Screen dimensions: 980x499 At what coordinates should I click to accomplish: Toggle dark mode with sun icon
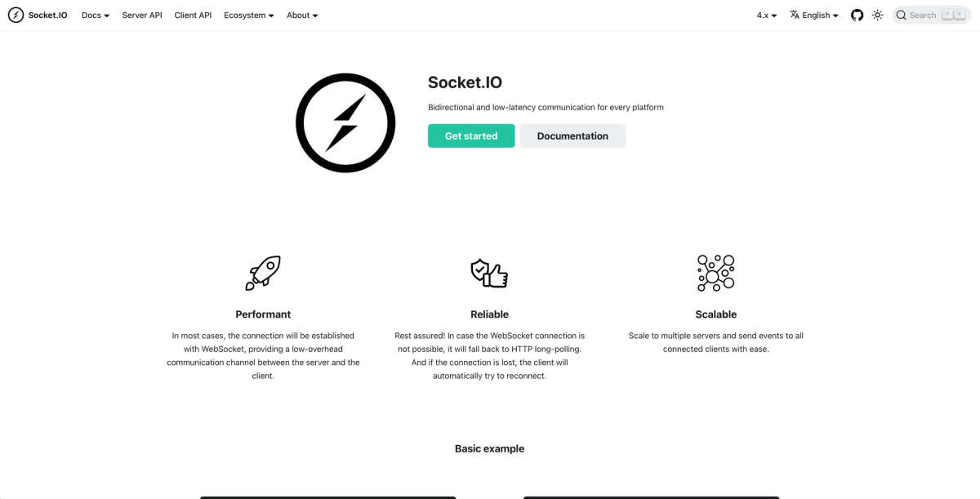coord(878,15)
